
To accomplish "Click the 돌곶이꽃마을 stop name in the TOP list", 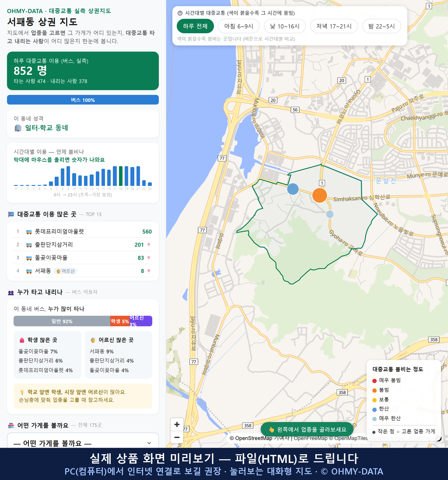I will pyautogui.click(x=51, y=258).
